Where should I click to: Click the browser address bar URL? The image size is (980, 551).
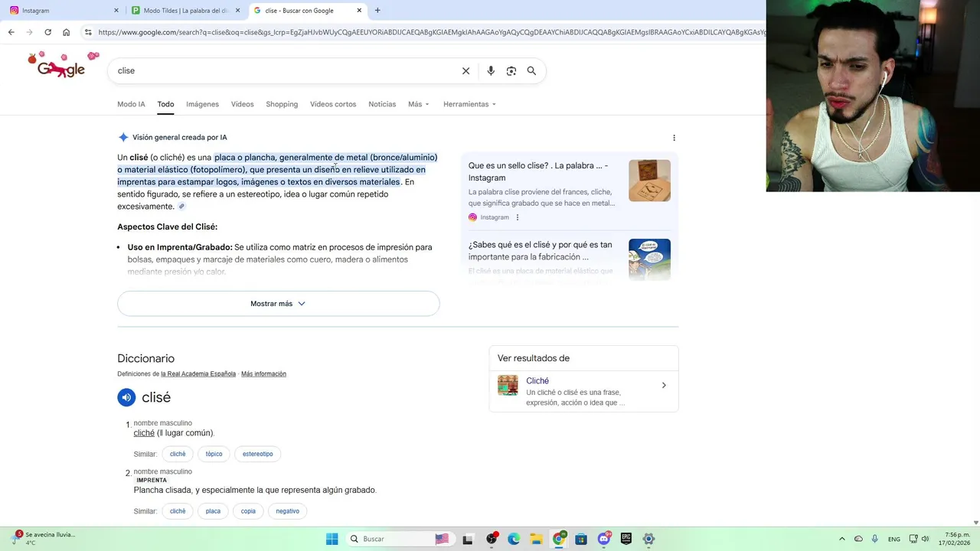431,32
